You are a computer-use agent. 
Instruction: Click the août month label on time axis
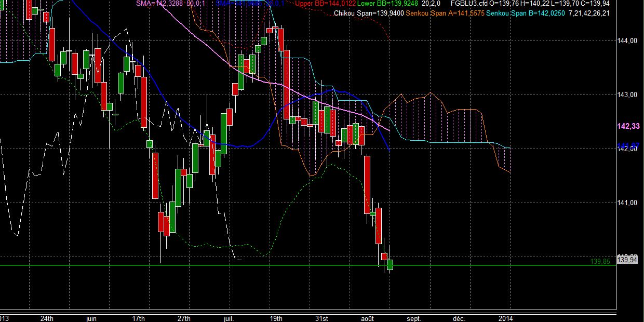(x=368, y=318)
